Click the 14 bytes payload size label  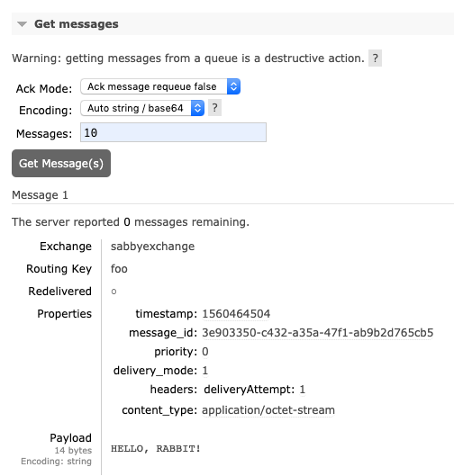pos(73,451)
